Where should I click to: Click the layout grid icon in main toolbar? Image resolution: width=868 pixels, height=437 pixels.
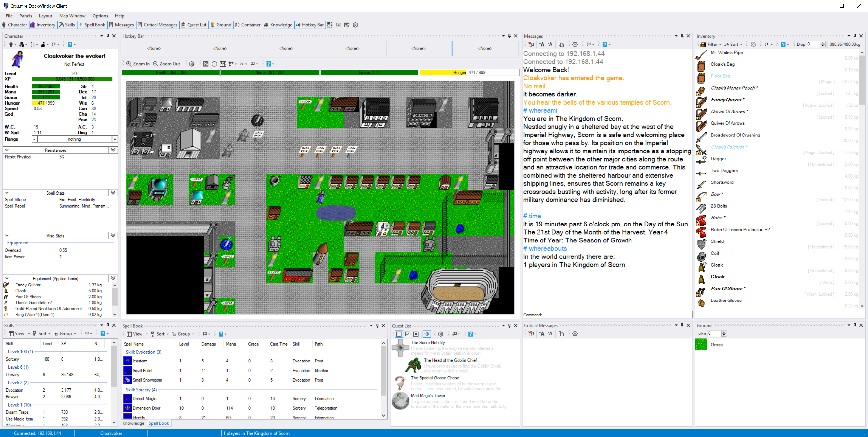[x=330, y=25]
